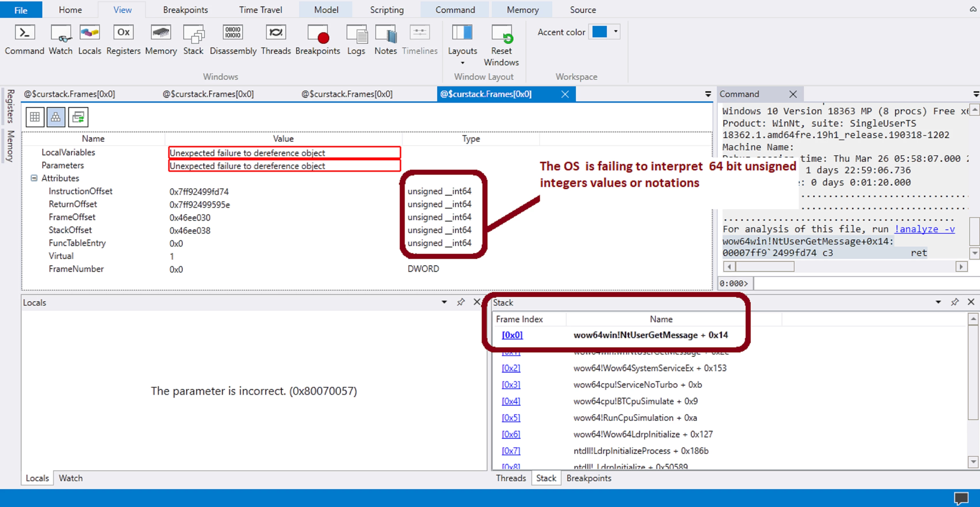This screenshot has width=980, height=507.
Task: Open the Accent color dropdown arrow
Action: click(615, 32)
